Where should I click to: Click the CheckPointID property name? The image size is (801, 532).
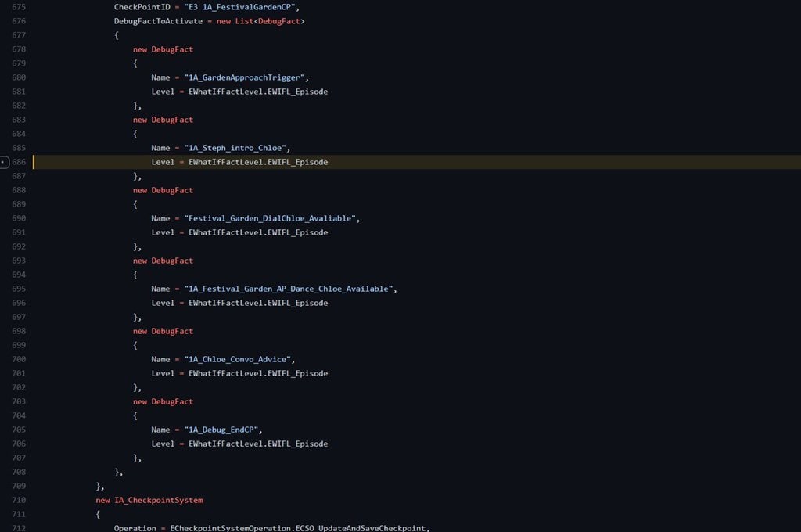[142, 7]
